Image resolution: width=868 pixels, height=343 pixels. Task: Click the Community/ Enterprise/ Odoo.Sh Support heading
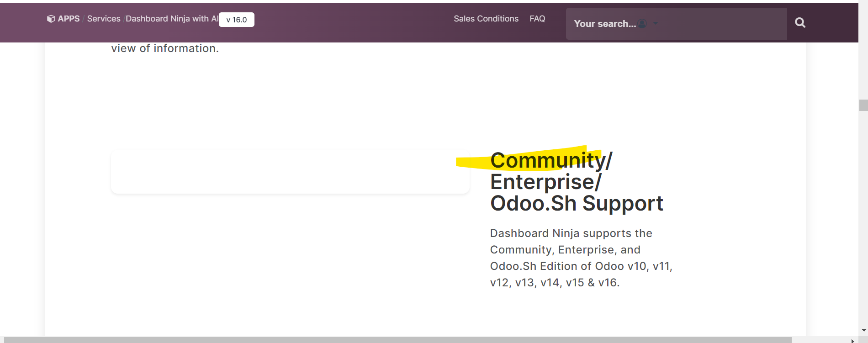577,182
